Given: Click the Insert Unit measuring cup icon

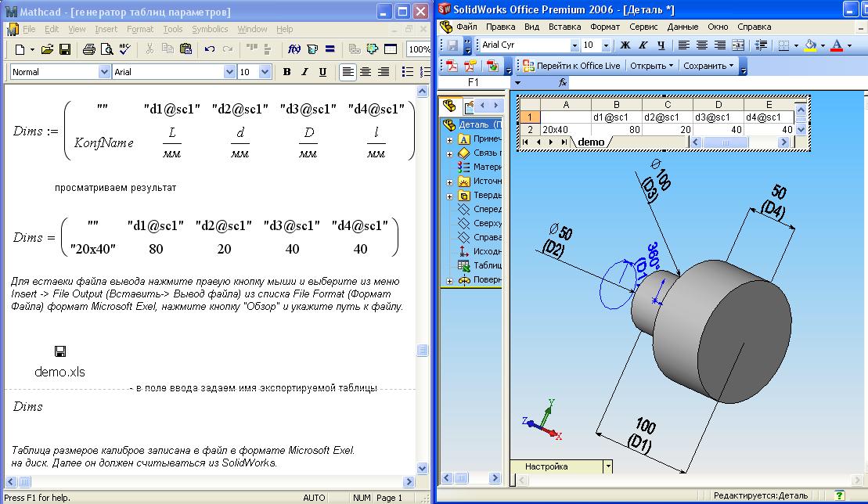Looking at the screenshot, I should click(x=312, y=49).
